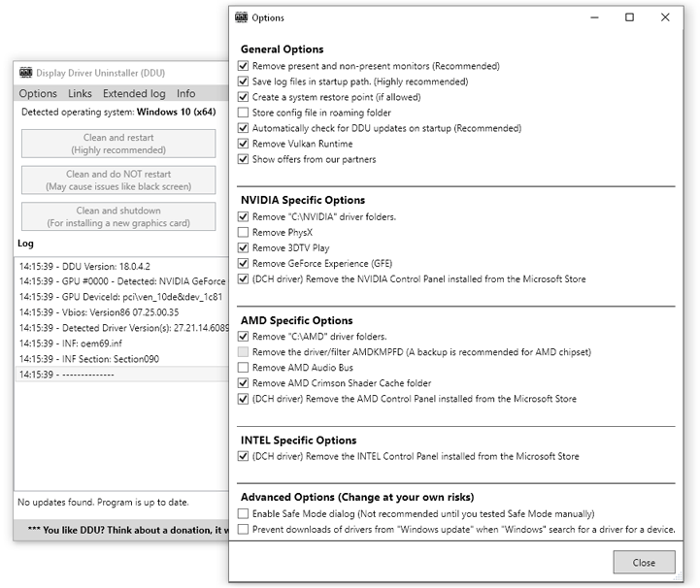
Task: Toggle Save log files in startup path
Action: pos(243,82)
